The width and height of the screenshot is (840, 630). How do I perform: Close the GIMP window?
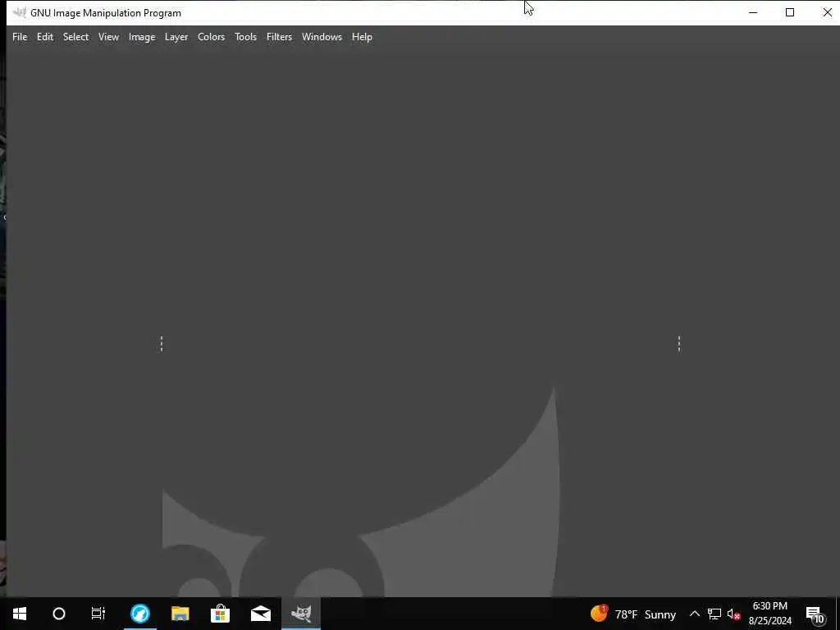coord(827,12)
